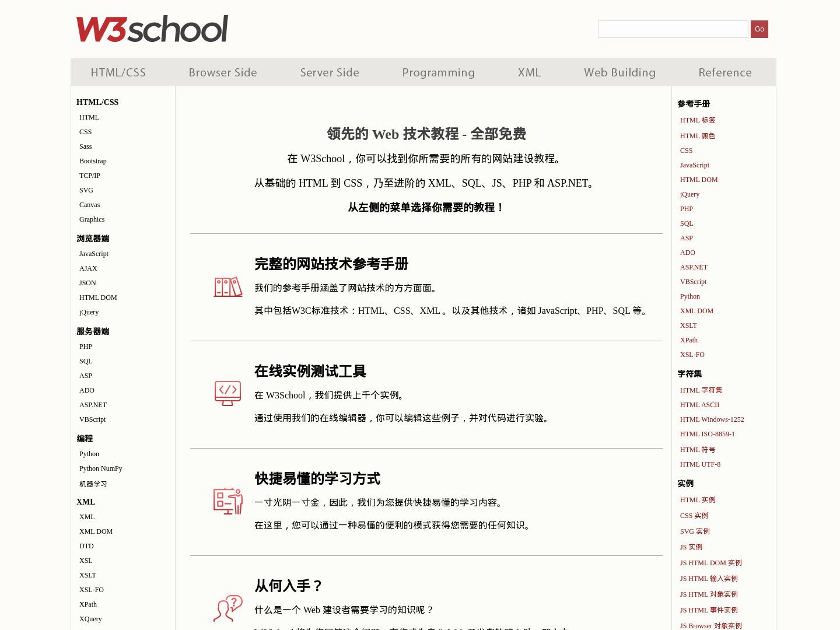Viewport: 840px width, 630px height.
Task: Open DTD tutorial link
Action: [x=86, y=546]
